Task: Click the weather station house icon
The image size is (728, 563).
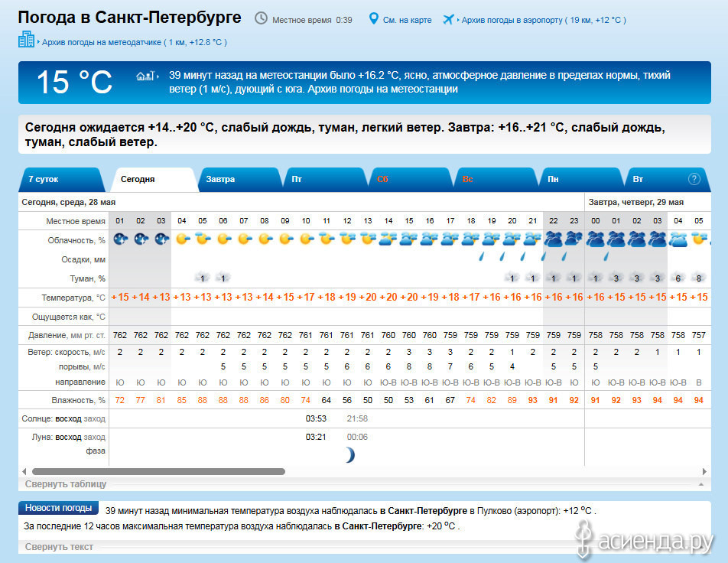Action: click(x=145, y=76)
